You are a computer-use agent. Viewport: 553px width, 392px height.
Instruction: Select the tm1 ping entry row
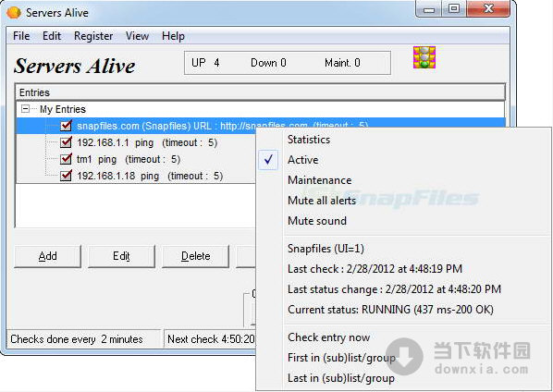(129, 159)
